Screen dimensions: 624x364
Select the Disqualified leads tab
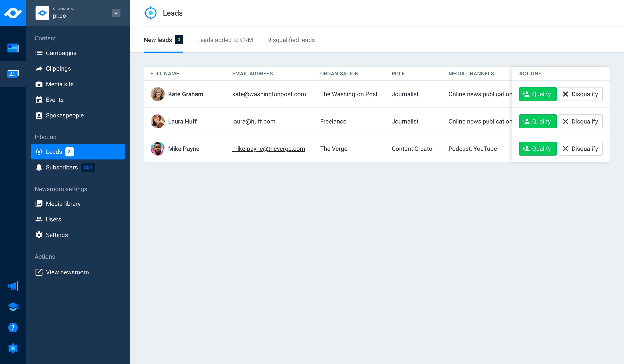tap(291, 40)
